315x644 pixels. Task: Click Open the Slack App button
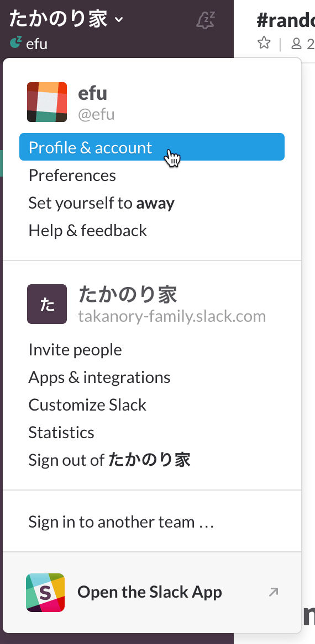click(x=152, y=593)
